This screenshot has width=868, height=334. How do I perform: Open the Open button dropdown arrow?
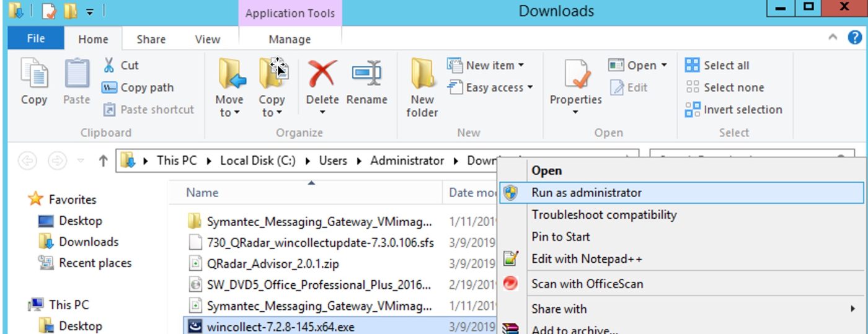pyautogui.click(x=663, y=65)
